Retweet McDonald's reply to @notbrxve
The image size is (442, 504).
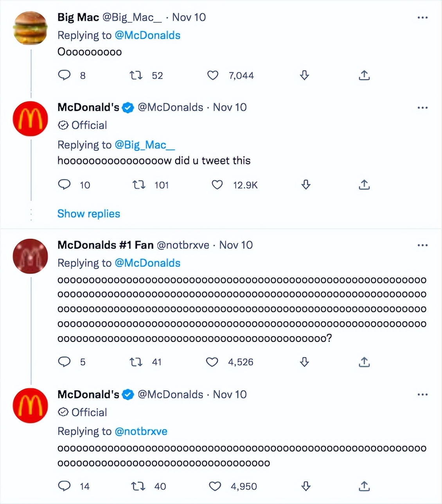pos(138,486)
